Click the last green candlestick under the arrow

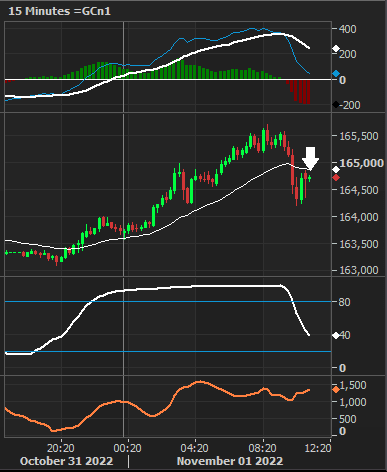pyautogui.click(x=310, y=178)
